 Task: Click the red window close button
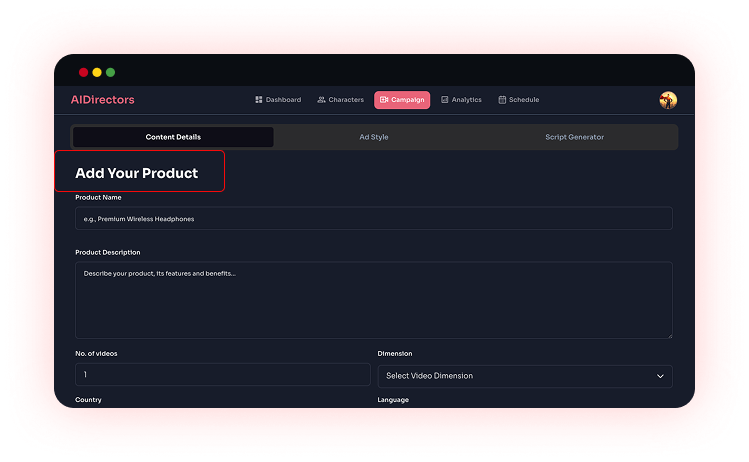[x=83, y=72]
